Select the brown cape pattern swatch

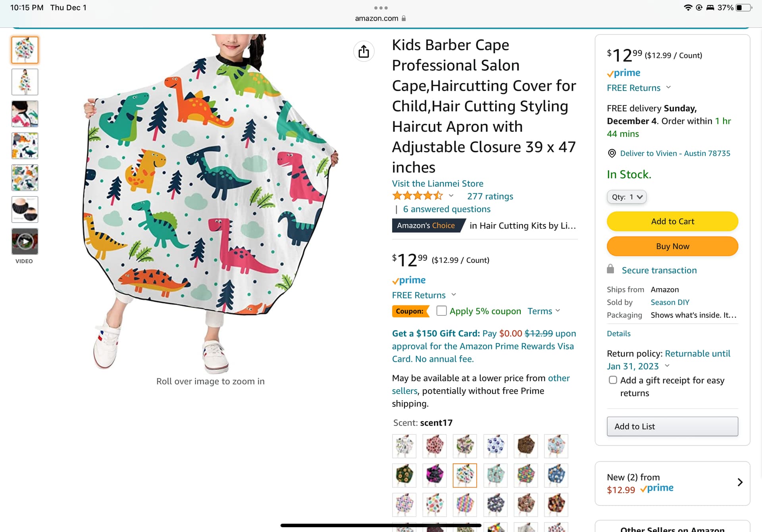coord(525,446)
